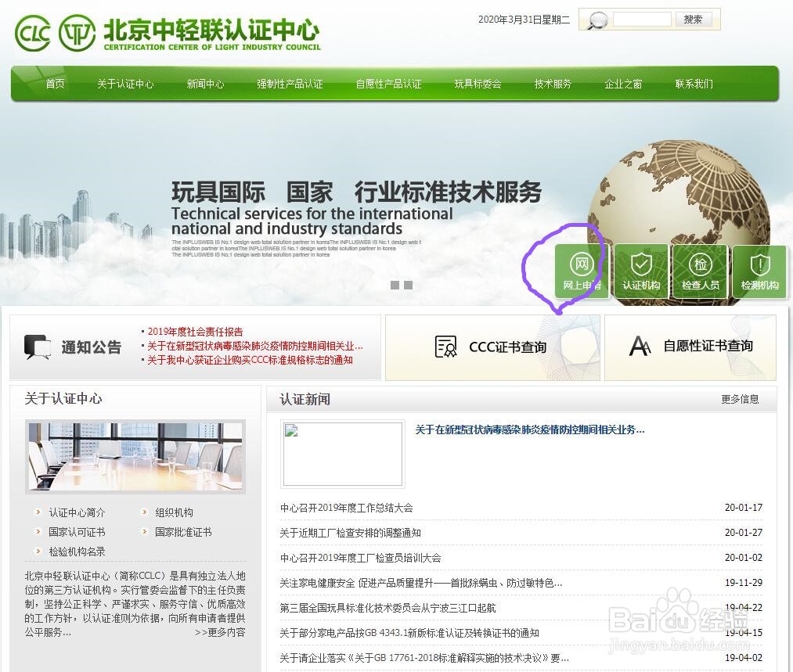The height and width of the screenshot is (672, 793).
Task: Open news 中心召开2019年度工厂检查员培训大会
Action: pos(360,558)
